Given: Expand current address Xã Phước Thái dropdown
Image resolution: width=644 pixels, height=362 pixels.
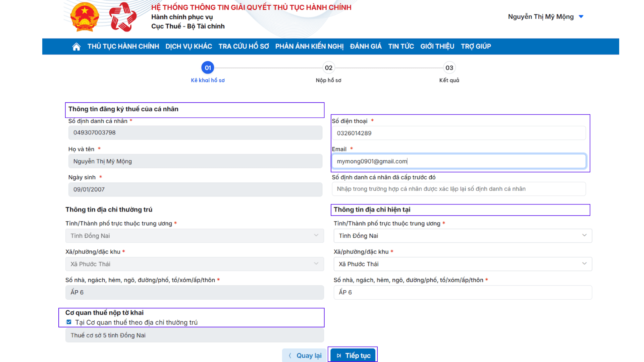Looking at the screenshot, I should (463, 264).
